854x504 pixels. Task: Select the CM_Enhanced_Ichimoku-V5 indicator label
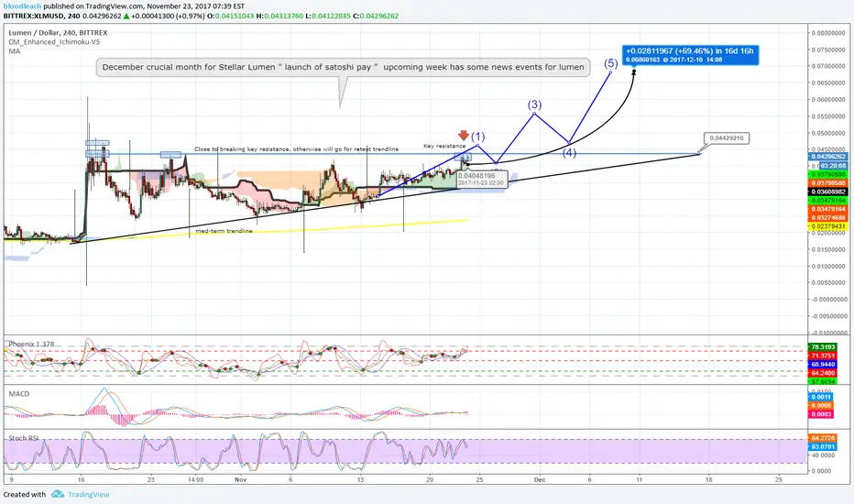pyautogui.click(x=54, y=42)
